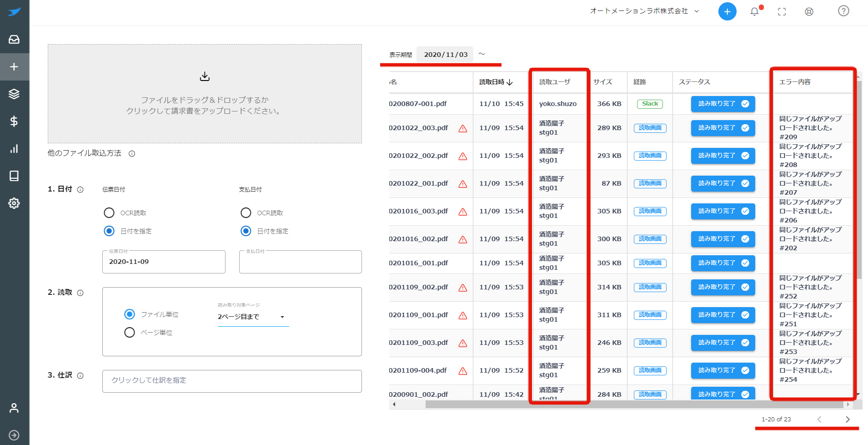Click the サイズ column header
868x445 pixels.
603,82
